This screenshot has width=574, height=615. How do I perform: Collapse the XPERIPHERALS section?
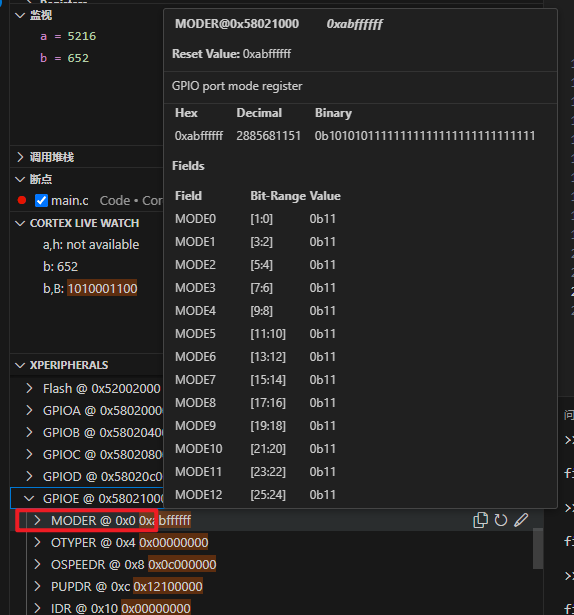20,365
